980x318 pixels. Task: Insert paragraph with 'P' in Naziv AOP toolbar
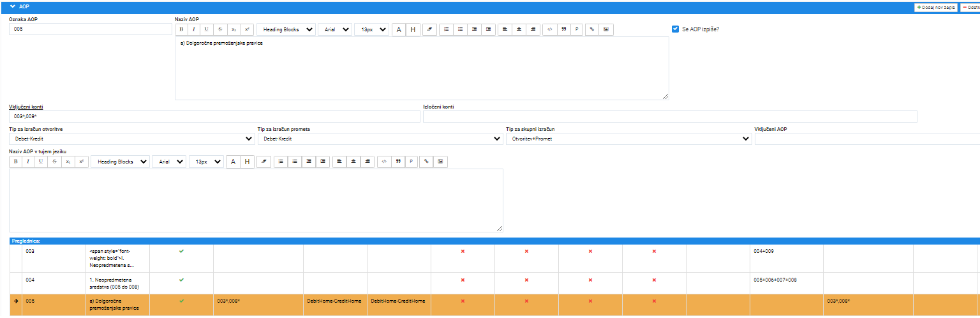[577, 29]
